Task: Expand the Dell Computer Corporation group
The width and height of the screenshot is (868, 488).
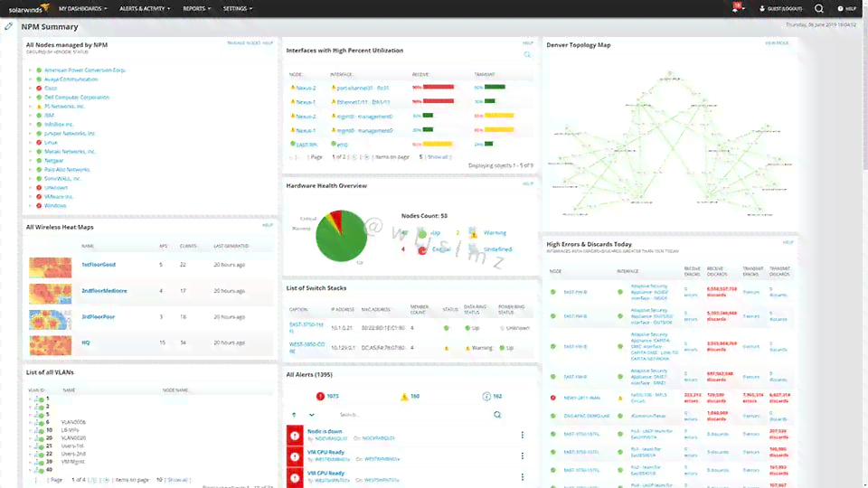Action: [x=31, y=98]
